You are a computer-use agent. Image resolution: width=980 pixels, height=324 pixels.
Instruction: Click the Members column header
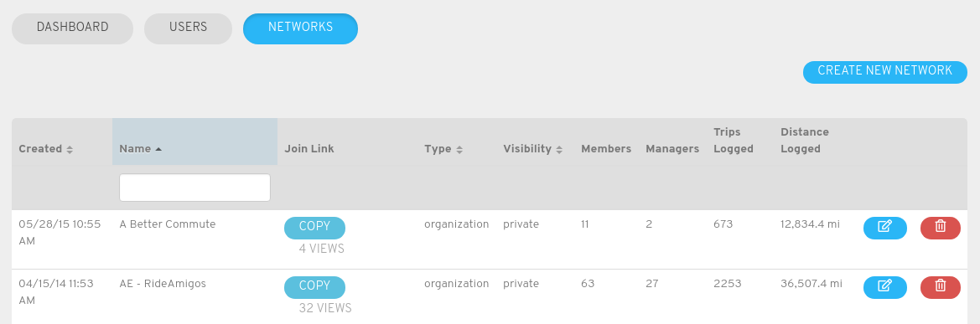[x=606, y=149]
